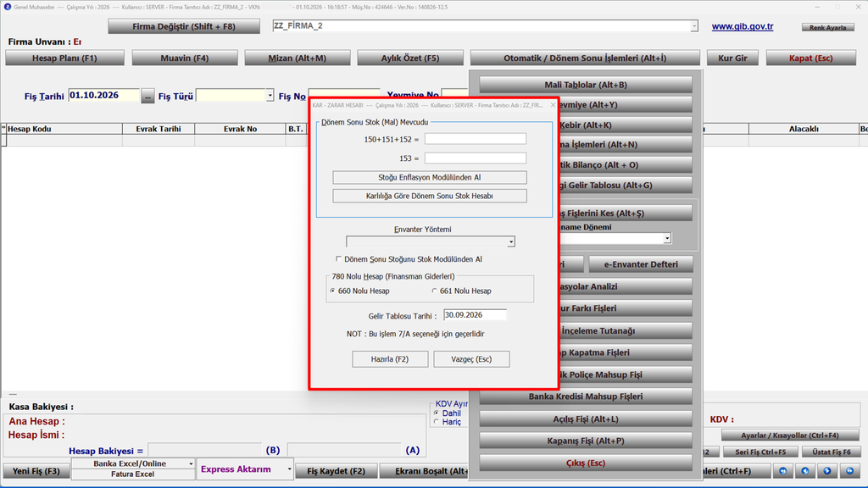Open e-Envanter Defteri

coord(641,264)
